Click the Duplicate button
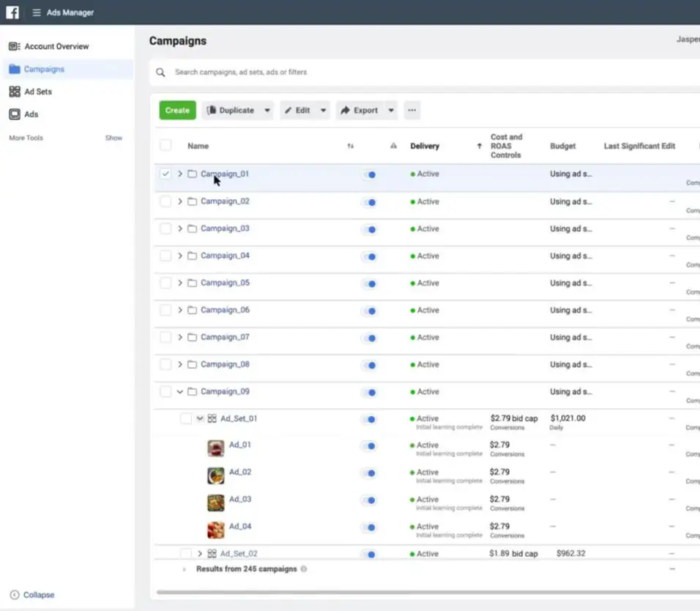Screen dimensions: 700x611 (x=231, y=111)
